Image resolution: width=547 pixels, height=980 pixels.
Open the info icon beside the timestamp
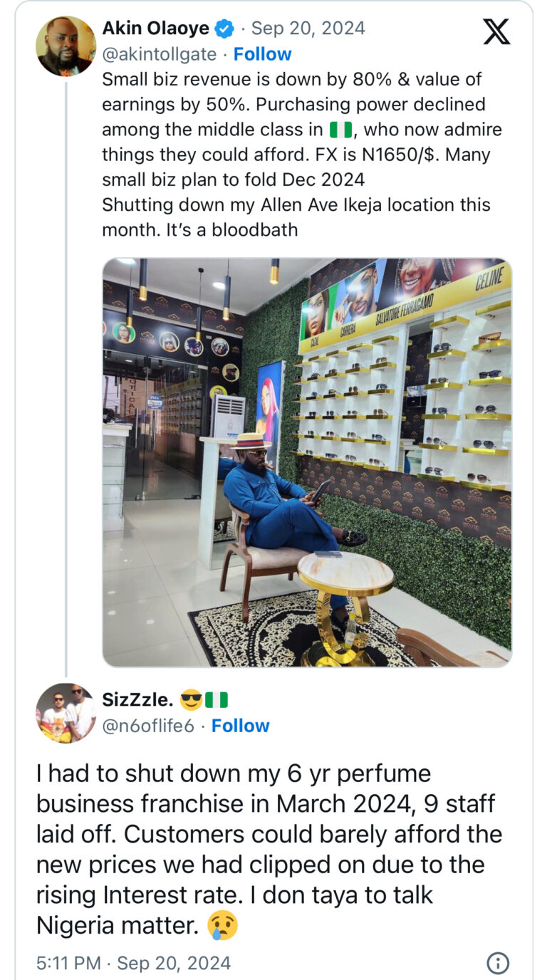(497, 963)
